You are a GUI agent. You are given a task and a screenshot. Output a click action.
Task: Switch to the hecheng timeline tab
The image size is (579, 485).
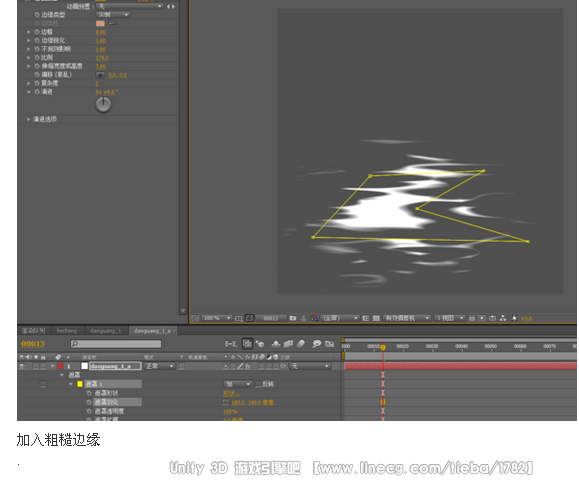(67, 331)
